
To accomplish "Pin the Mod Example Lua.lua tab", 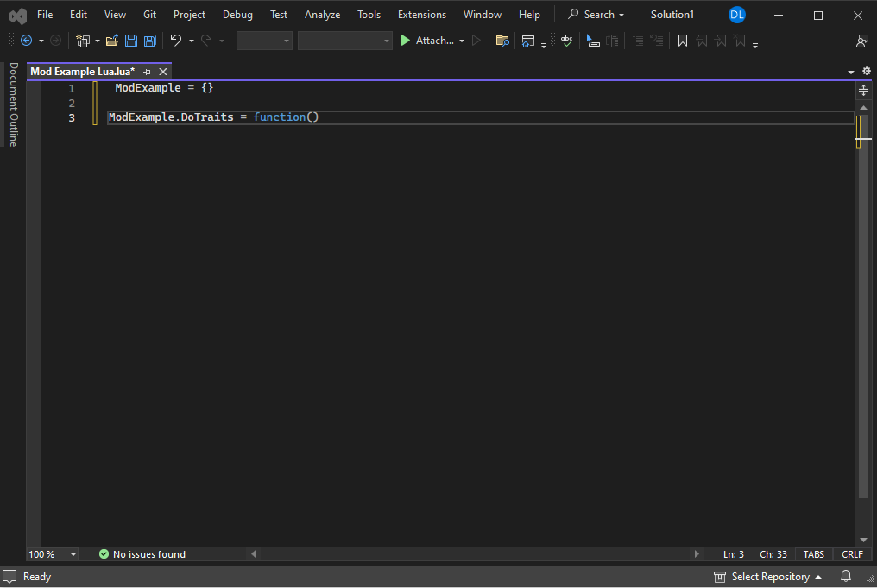I will point(147,72).
